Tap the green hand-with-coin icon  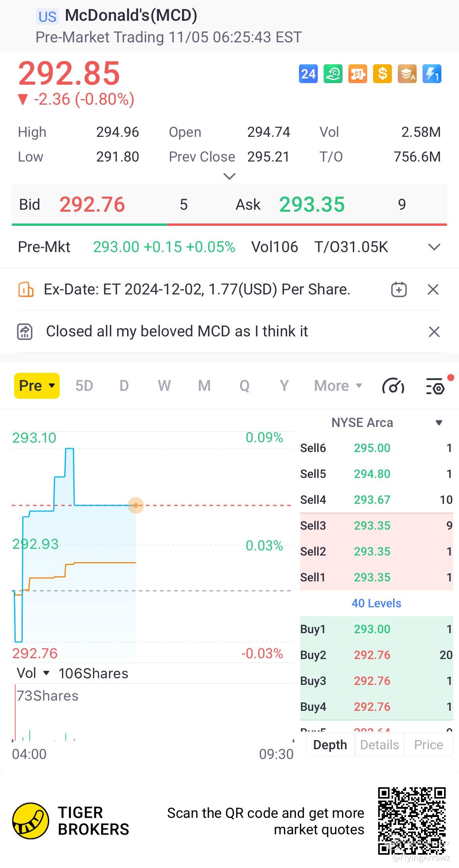click(333, 74)
